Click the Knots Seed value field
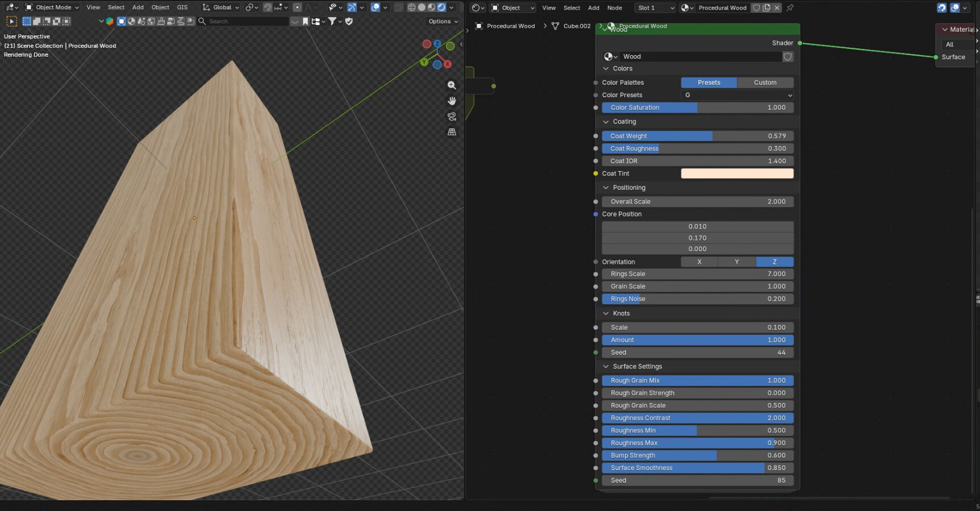Viewport: 980px width, 511px height. tap(698, 353)
